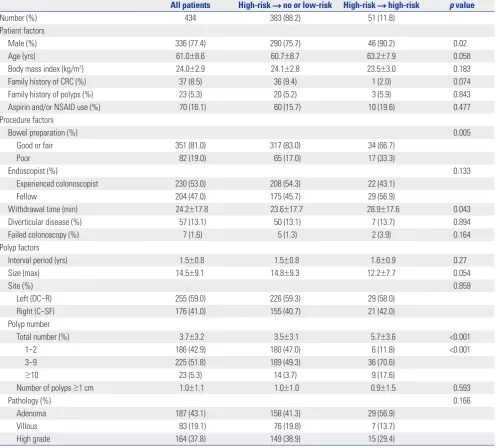The width and height of the screenshot is (496, 448).
Task: Click the 'Polyp factors' section heading
Action: 20,248
